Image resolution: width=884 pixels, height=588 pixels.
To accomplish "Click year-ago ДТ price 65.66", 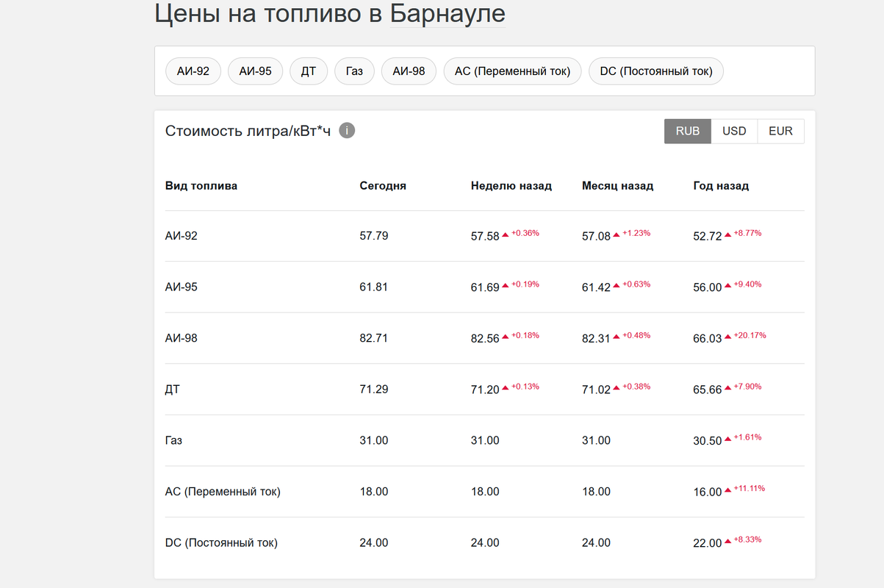I will [708, 390].
